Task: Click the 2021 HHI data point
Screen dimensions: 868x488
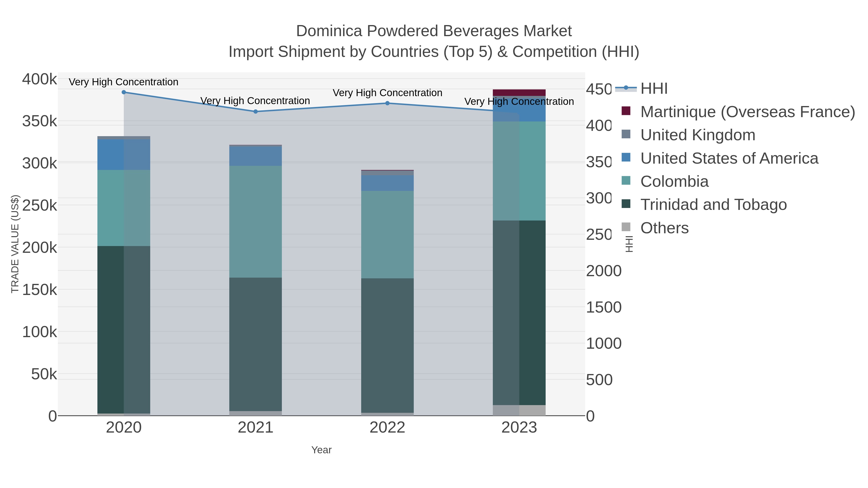Action: tap(255, 112)
